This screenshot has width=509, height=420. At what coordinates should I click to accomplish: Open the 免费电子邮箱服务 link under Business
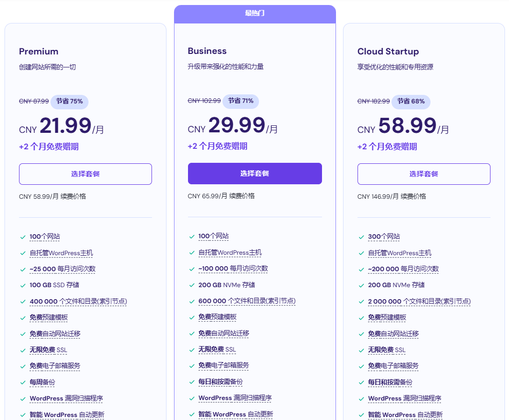[x=223, y=366]
